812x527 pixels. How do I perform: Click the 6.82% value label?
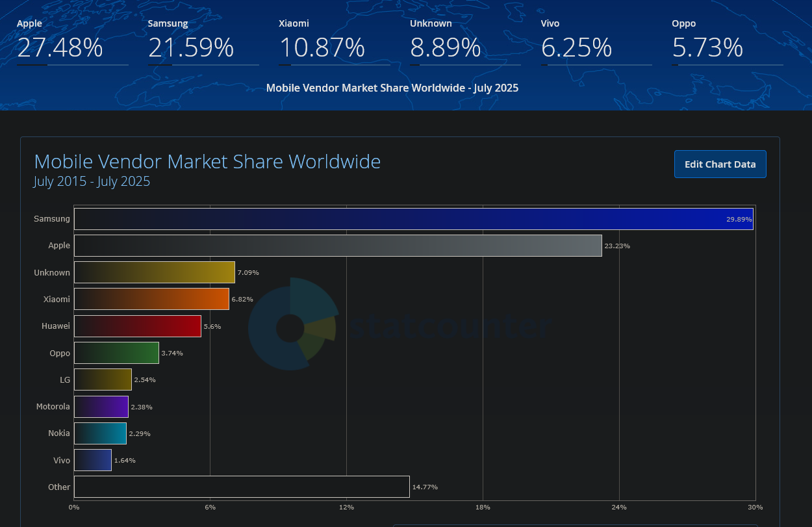242,300
